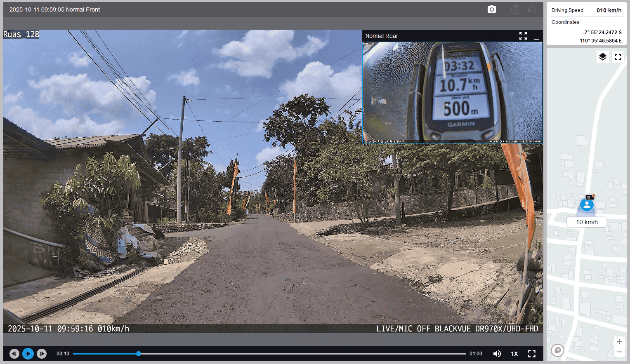Zoom in on the map

(x=619, y=341)
